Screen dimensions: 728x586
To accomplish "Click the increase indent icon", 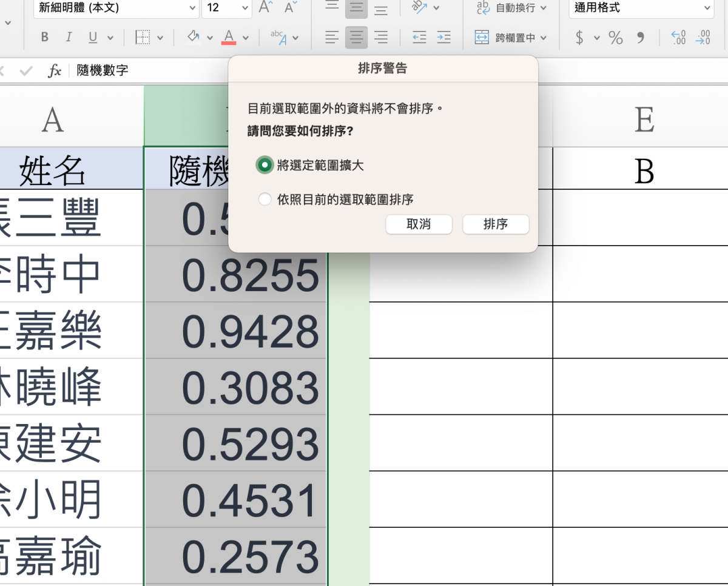I will coord(443,38).
